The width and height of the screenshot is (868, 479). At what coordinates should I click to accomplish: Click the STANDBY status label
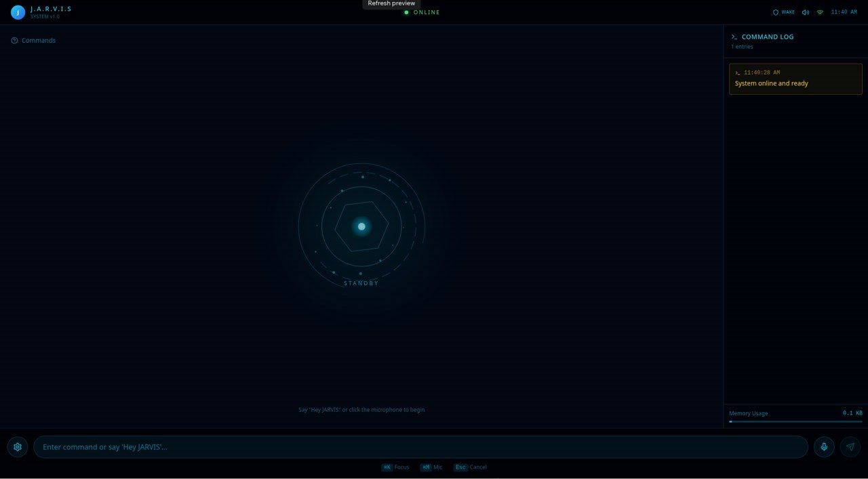coord(361,283)
